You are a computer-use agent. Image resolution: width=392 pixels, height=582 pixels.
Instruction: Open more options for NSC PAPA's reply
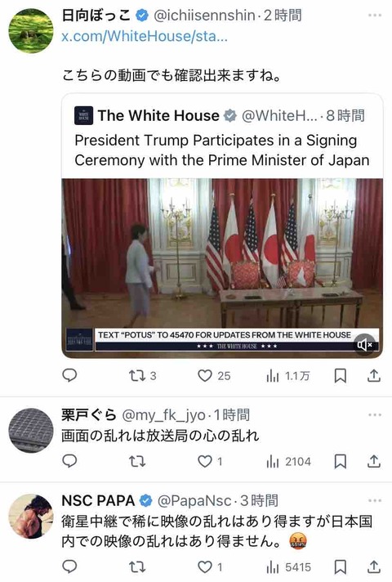(375, 500)
